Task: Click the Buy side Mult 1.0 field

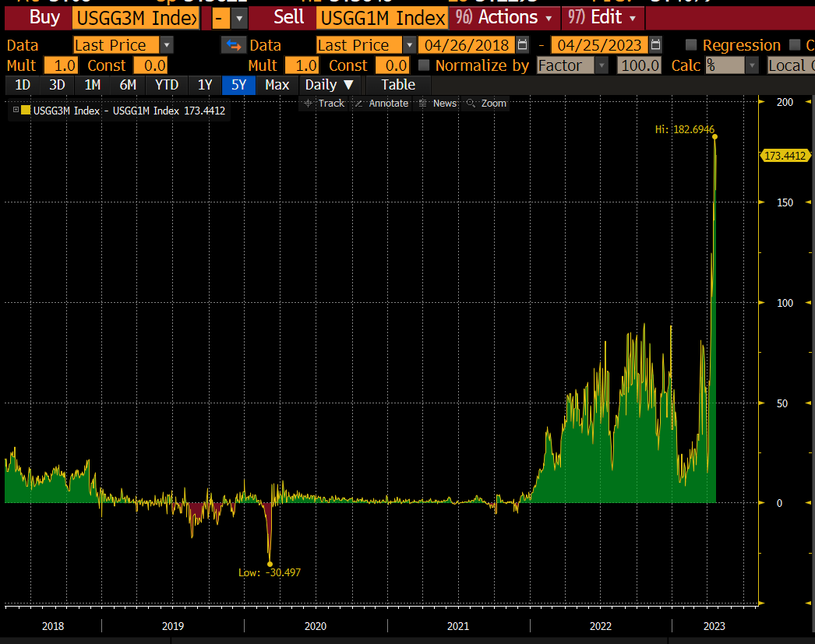Action: point(61,65)
